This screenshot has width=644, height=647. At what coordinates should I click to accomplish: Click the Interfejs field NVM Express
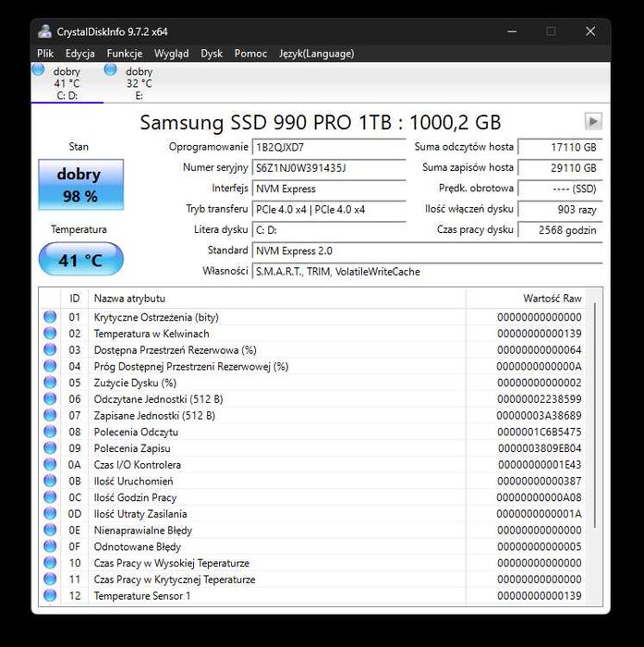click(x=329, y=189)
